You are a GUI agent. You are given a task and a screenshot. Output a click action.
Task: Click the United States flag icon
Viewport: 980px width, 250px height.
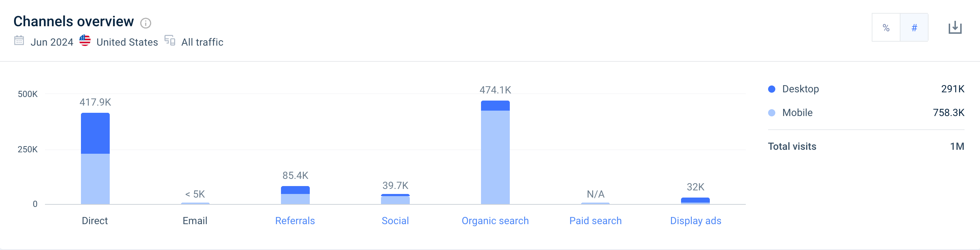85,41
